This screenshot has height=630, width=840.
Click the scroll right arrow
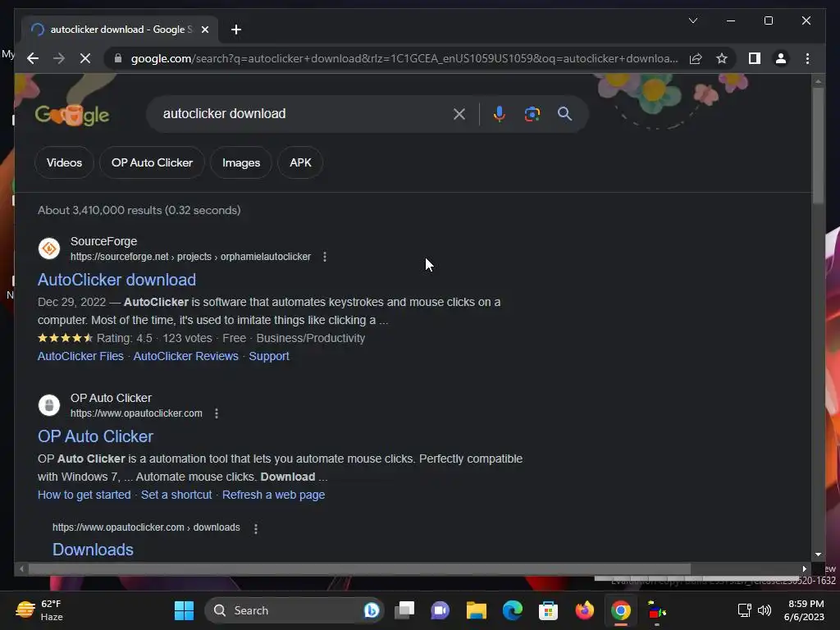click(x=804, y=569)
